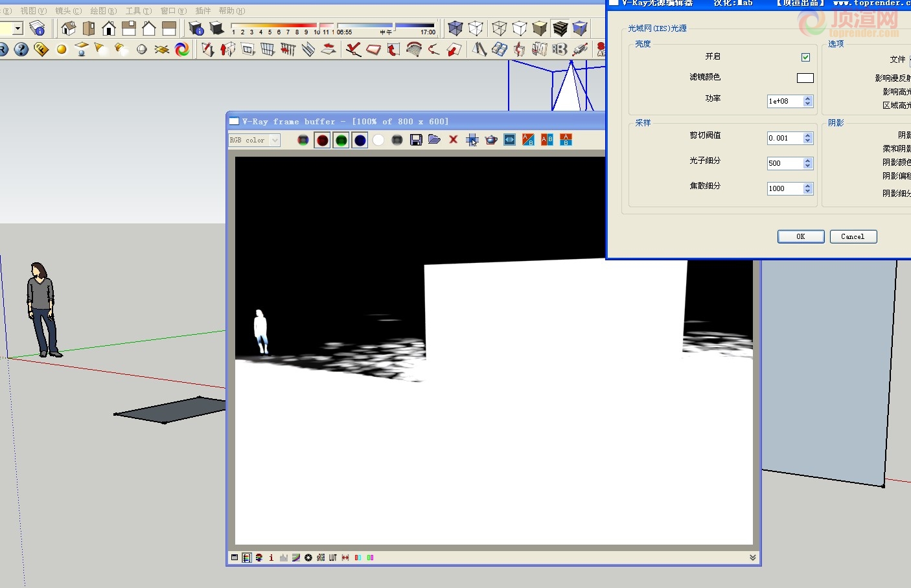Screen dimensions: 911x588
Task: Toggle the blue channel button in frame buffer
Action: tap(360, 140)
